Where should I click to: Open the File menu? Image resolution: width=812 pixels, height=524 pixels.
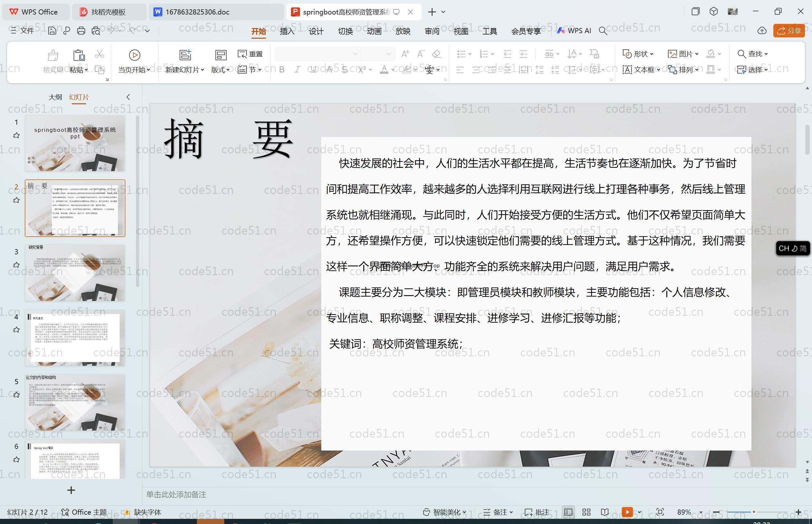click(x=23, y=31)
